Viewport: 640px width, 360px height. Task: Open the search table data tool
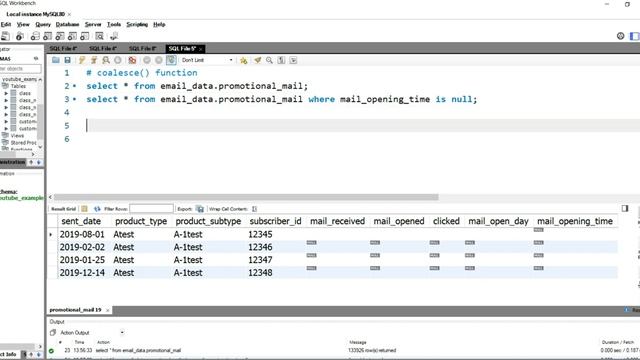click(99, 36)
